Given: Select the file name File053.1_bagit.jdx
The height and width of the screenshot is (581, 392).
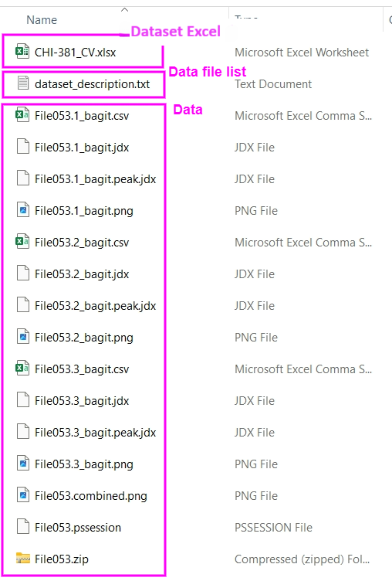Looking at the screenshot, I should click(x=82, y=148).
